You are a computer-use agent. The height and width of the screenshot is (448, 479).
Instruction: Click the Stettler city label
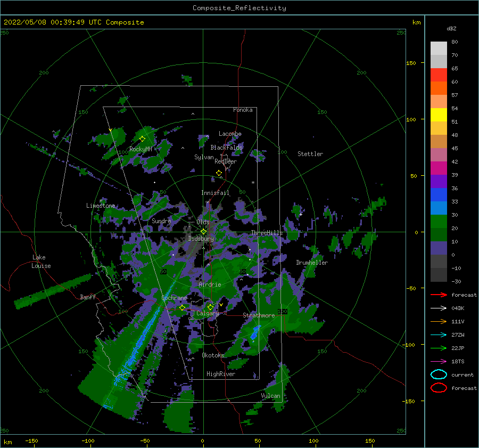[x=310, y=154]
